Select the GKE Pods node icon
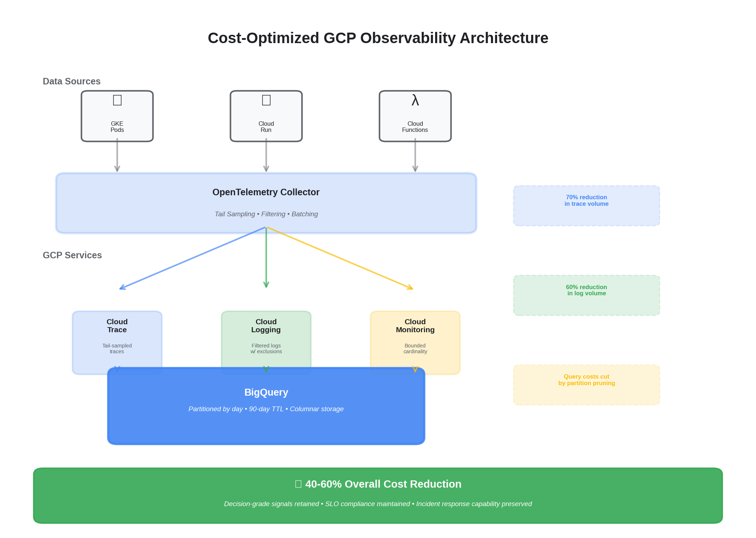The width and height of the screenshot is (756, 538). pyautogui.click(x=117, y=100)
